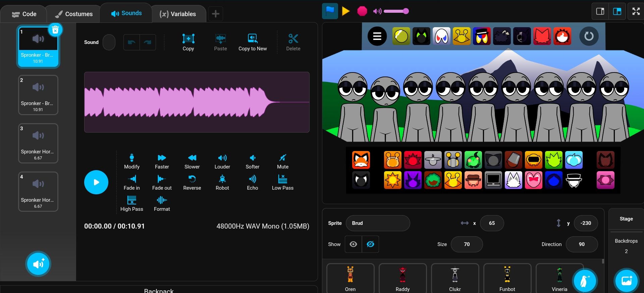Select the Oren sprite
The width and height of the screenshot is (644, 293).
(350, 278)
